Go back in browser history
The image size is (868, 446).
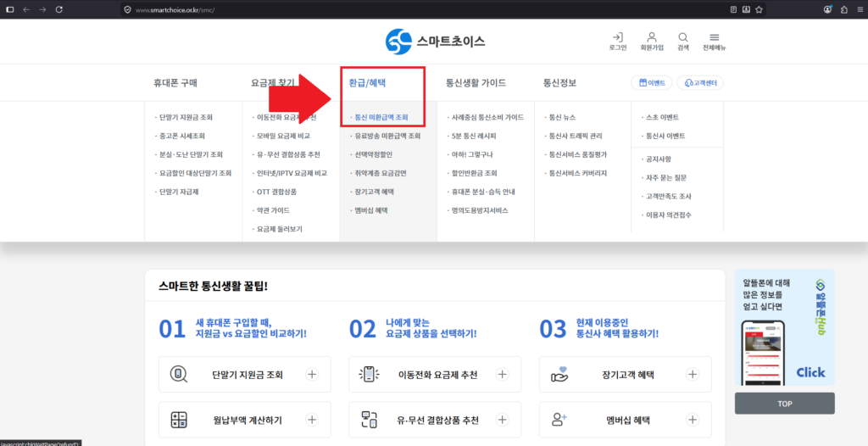click(x=26, y=9)
